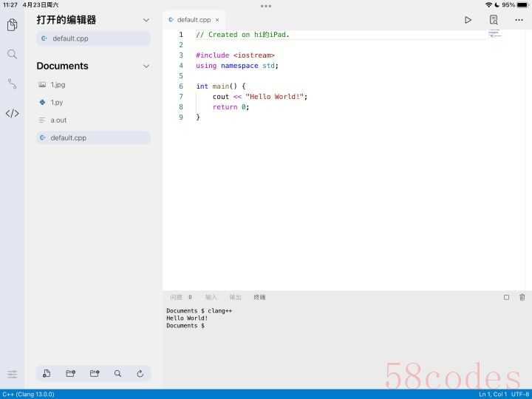Click on '// Created on hi的iPad.' comment
The height and width of the screenshot is (399, 532).
click(242, 35)
